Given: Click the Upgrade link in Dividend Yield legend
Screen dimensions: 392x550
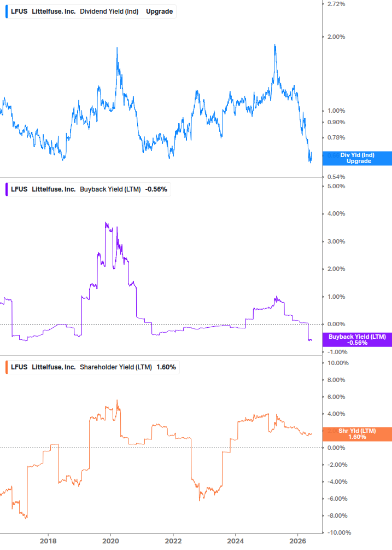Looking at the screenshot, I should (160, 11).
